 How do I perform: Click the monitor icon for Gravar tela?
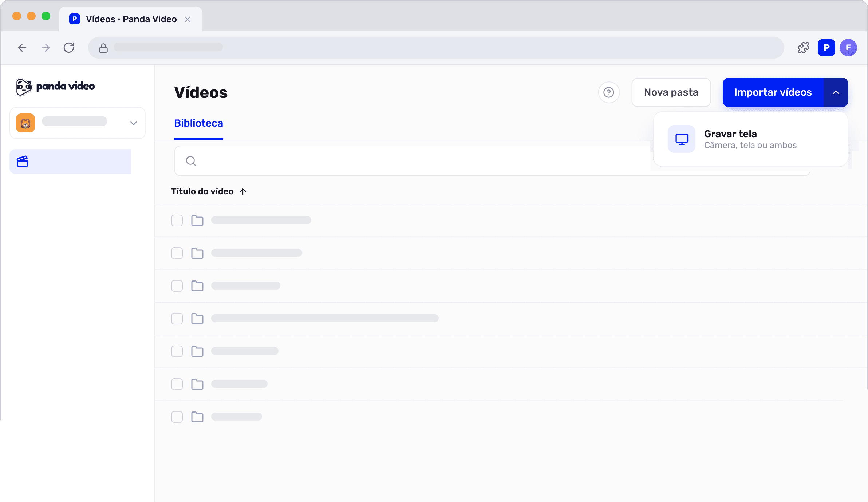682,139
